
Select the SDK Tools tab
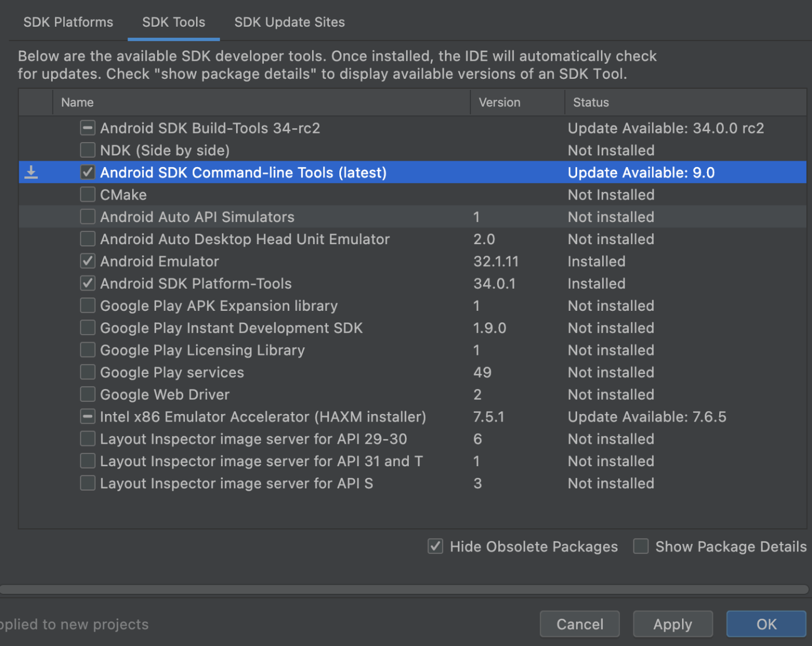pos(173,22)
